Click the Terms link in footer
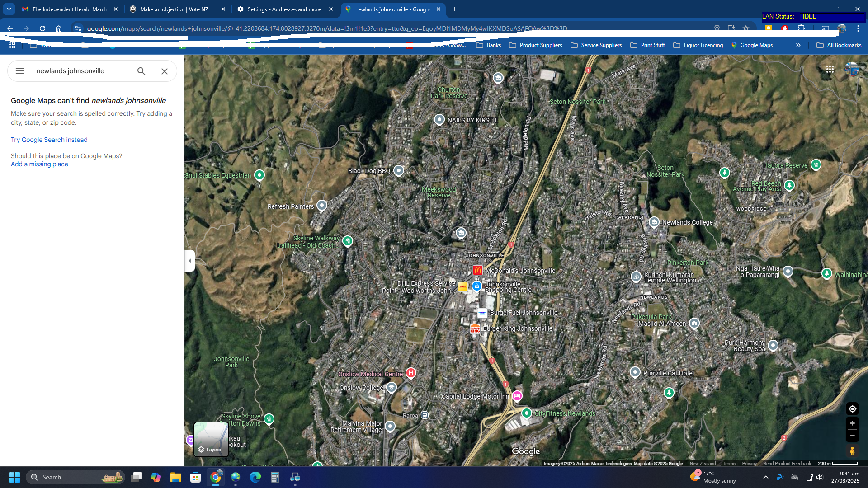This screenshot has width=868, height=488. (x=729, y=464)
